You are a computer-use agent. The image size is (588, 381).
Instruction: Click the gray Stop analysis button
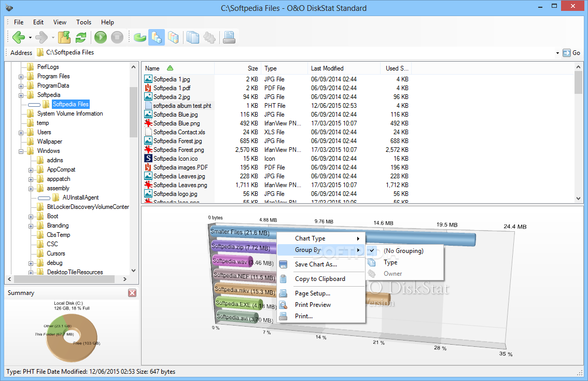[117, 37]
